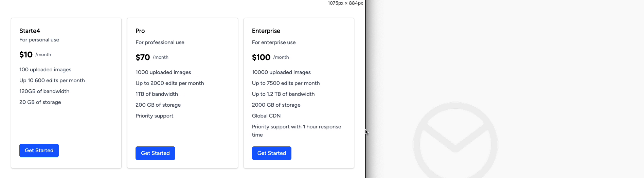
Task: Select "20 GB of storage" feature text
Action: click(40, 102)
